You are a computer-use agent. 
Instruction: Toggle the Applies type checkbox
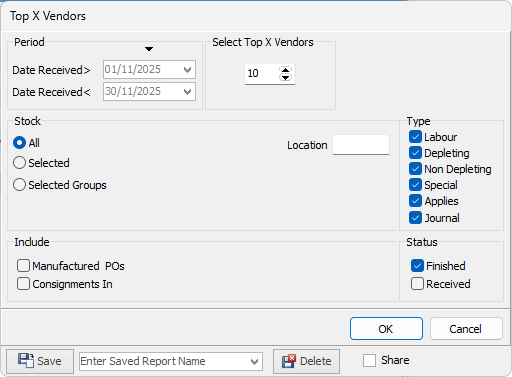[415, 201]
